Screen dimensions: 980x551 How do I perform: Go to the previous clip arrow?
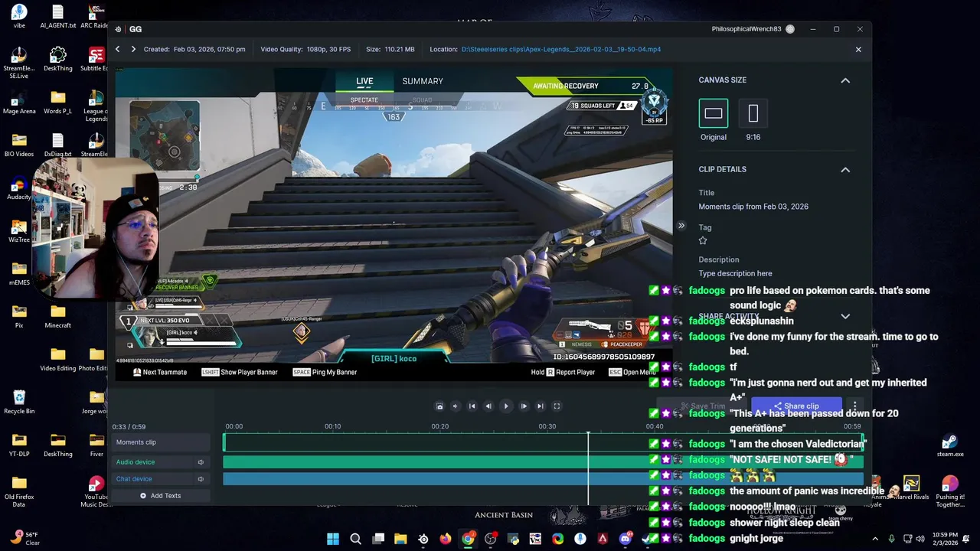click(x=117, y=49)
